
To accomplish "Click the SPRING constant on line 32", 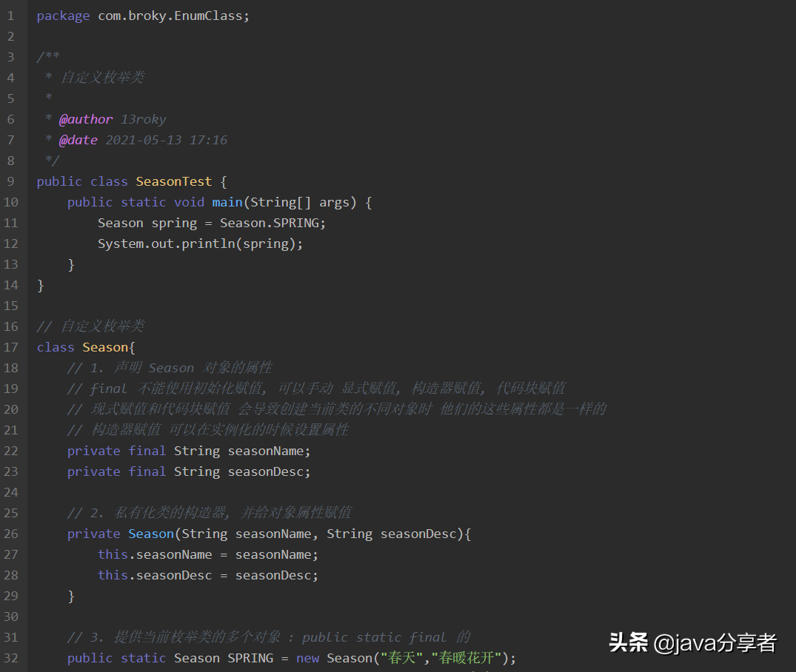I will [x=250, y=658].
